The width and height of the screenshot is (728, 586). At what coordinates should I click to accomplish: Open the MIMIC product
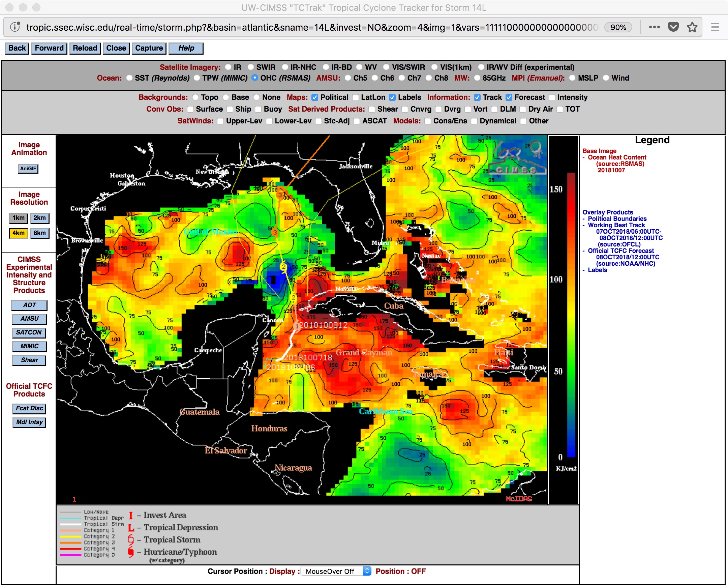29,346
